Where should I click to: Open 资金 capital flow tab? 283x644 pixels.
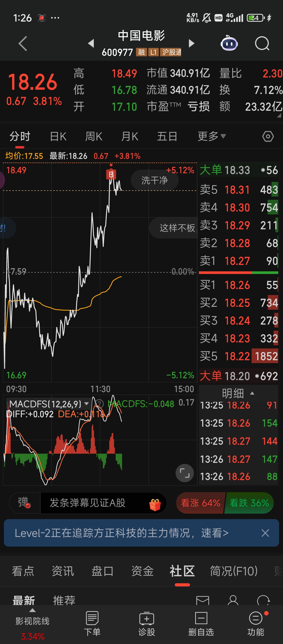(143, 571)
